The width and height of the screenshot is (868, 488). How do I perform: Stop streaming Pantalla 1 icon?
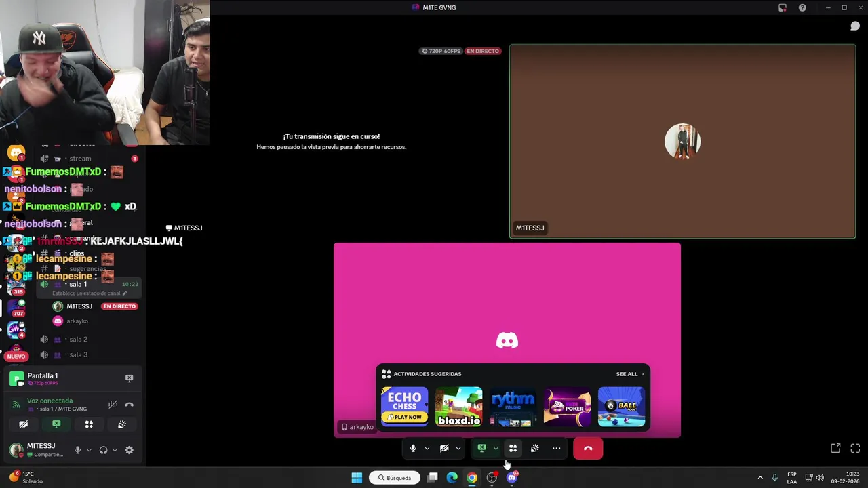(x=130, y=378)
